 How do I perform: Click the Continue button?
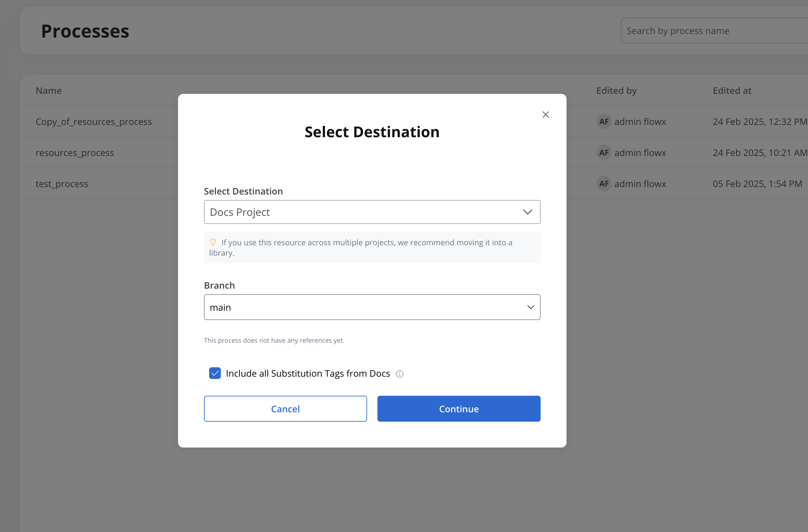pos(459,409)
